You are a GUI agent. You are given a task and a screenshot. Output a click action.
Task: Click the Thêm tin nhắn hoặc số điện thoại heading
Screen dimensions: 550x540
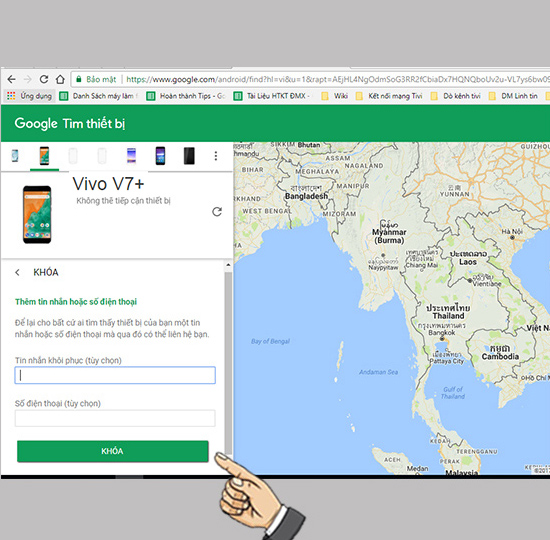76,302
